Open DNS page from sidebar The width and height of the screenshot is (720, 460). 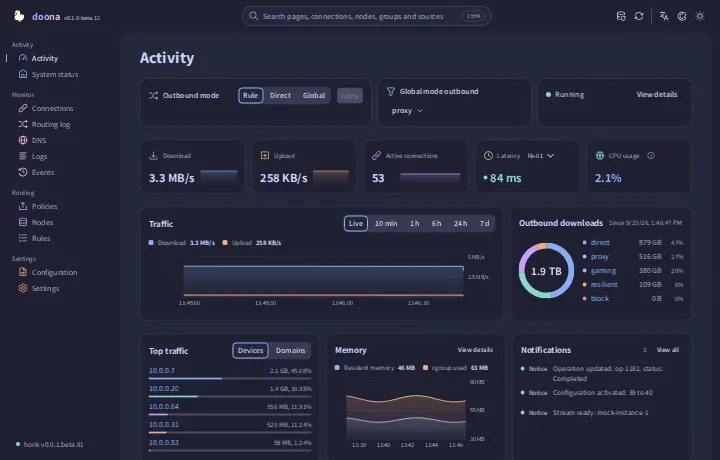click(x=39, y=140)
